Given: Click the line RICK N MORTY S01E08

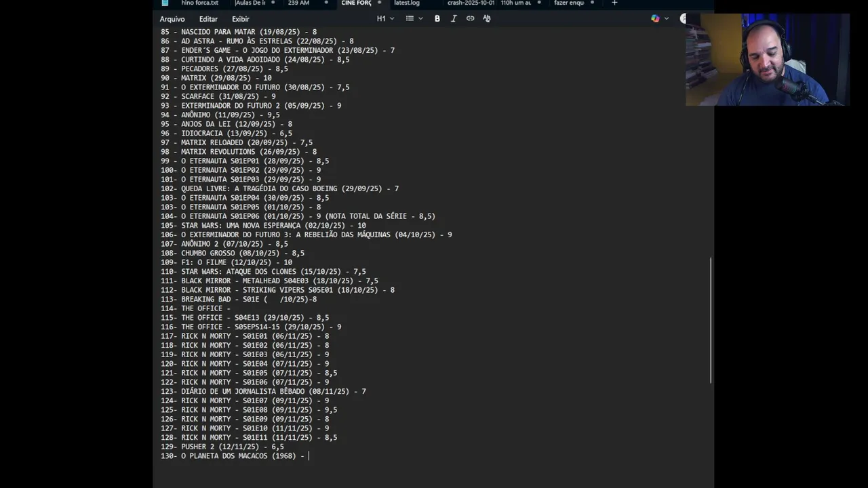Looking at the screenshot, I should point(249,410).
